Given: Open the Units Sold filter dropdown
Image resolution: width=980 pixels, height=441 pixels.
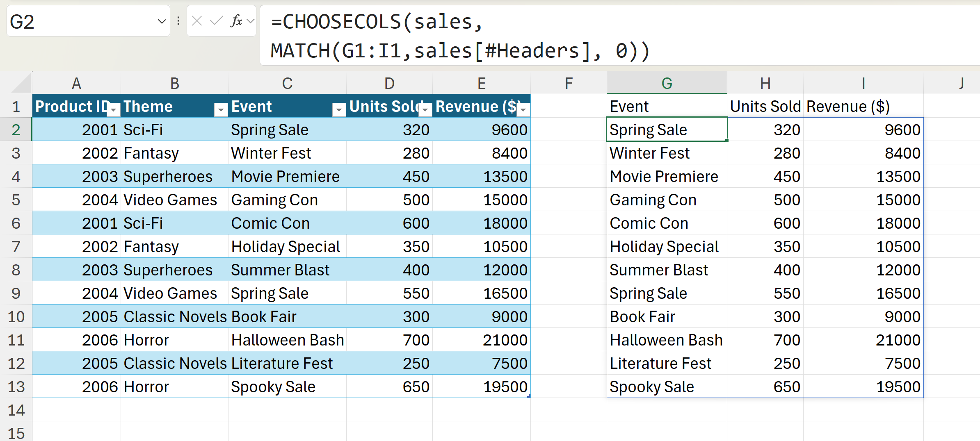Looking at the screenshot, I should click(x=426, y=109).
